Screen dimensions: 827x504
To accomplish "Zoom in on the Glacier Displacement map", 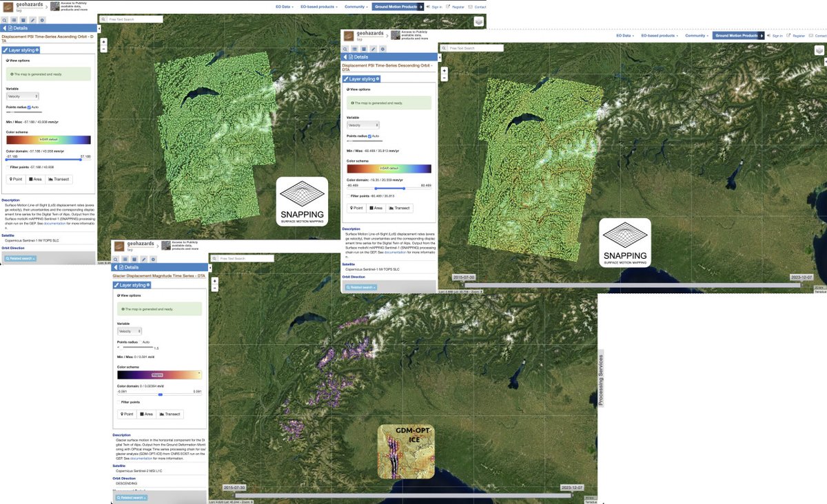I will [215, 281].
